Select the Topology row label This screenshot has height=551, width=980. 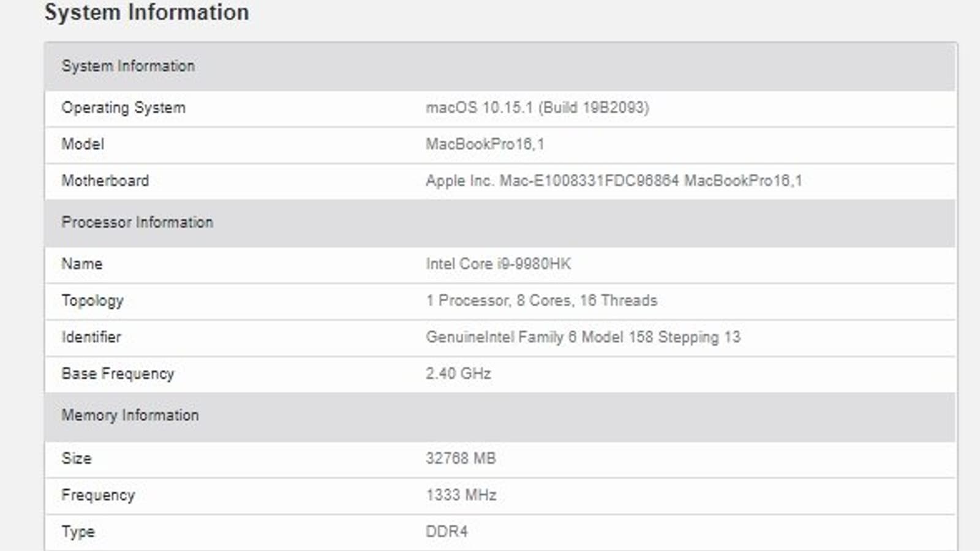[x=92, y=301]
